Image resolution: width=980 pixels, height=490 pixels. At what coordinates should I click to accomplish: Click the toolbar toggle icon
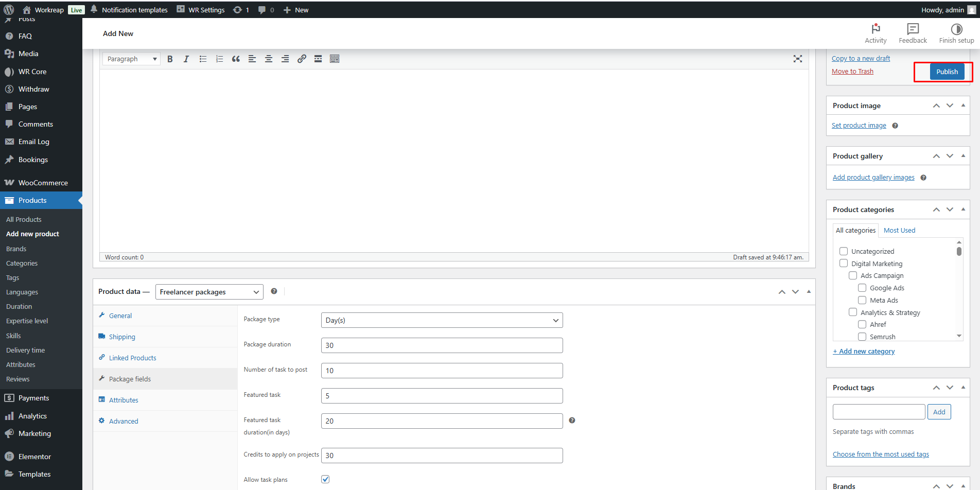(x=335, y=59)
